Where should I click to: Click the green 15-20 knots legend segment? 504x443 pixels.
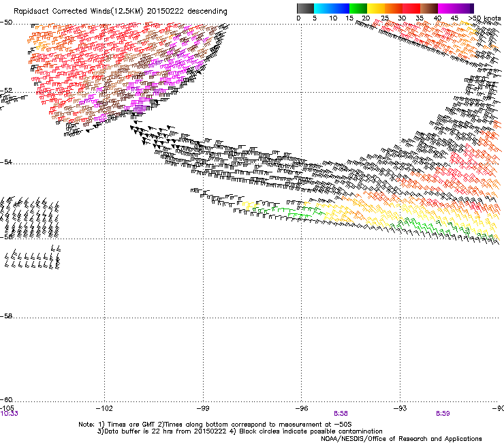tap(358, 8)
